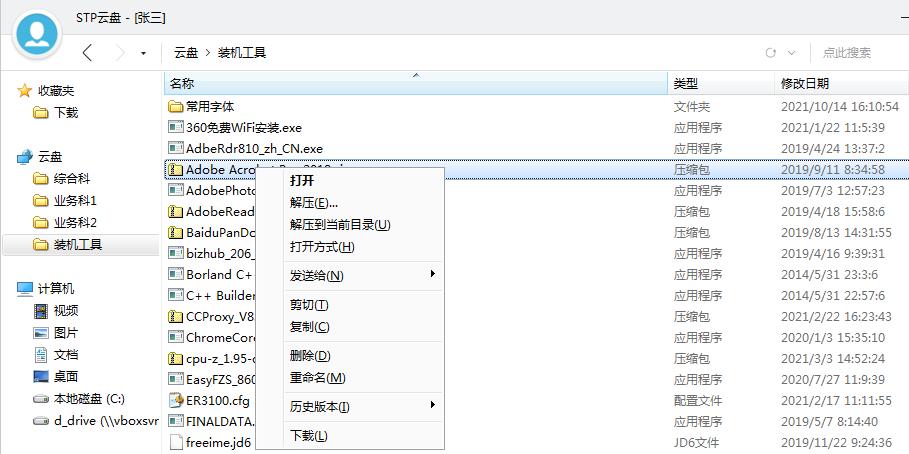Select 装机工具 folder in sidebar

pyautogui.click(x=81, y=245)
